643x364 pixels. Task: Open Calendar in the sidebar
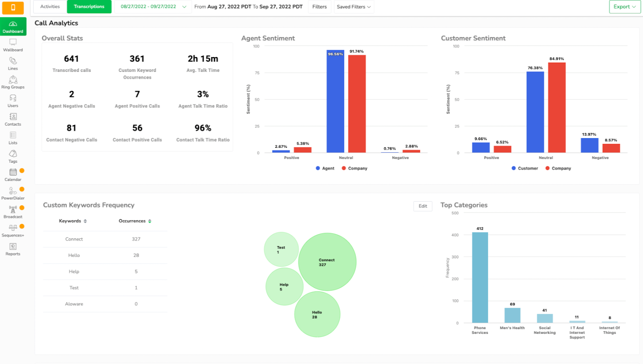(13, 175)
